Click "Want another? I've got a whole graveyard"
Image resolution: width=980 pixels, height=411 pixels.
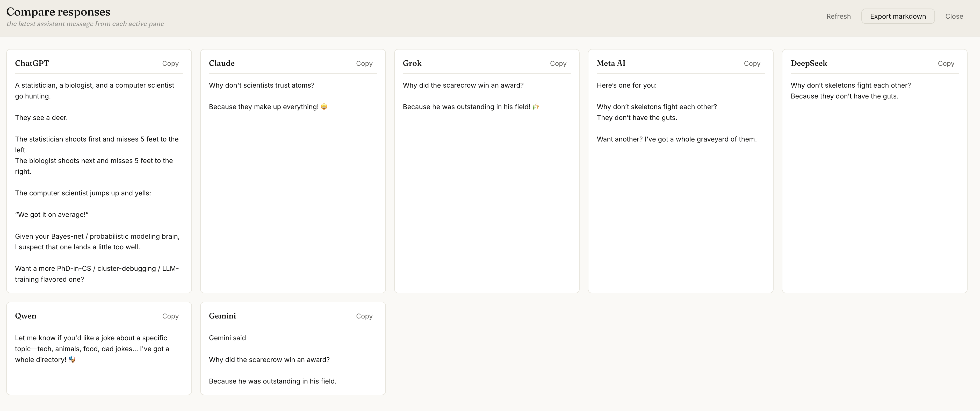677,139
